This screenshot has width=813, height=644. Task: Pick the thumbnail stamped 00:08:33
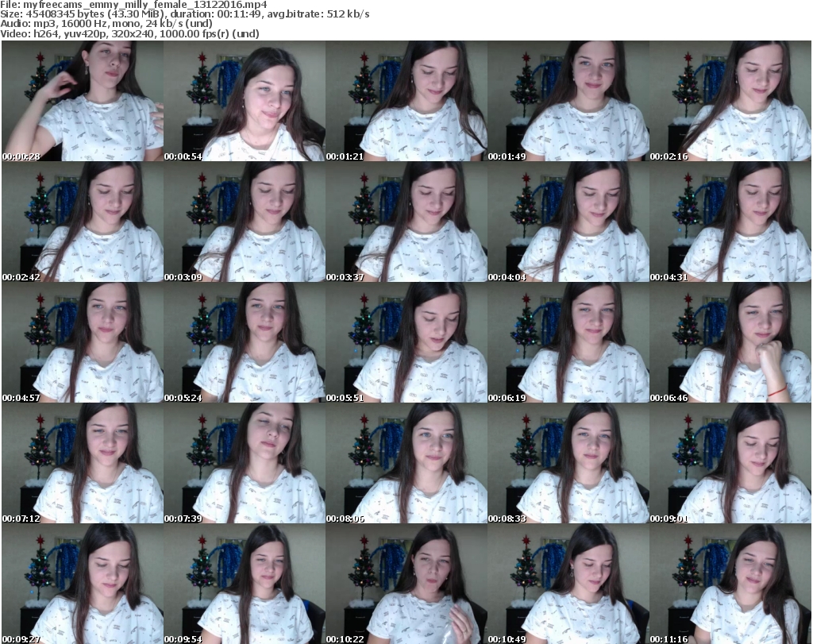coord(568,463)
